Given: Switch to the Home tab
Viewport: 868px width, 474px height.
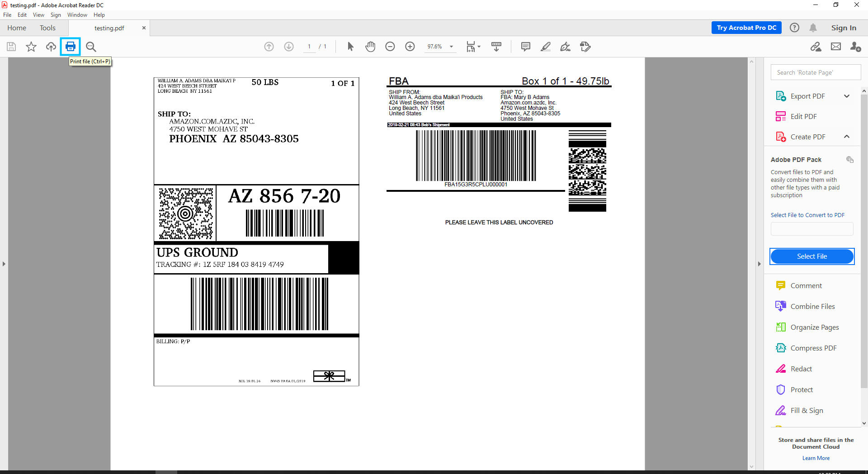Looking at the screenshot, I should point(17,28).
